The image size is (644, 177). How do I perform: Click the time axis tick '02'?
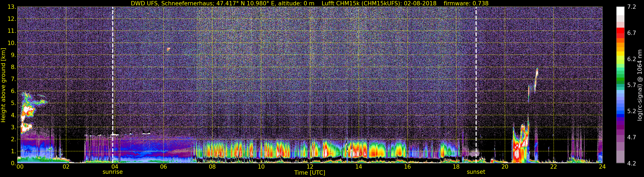66,167
